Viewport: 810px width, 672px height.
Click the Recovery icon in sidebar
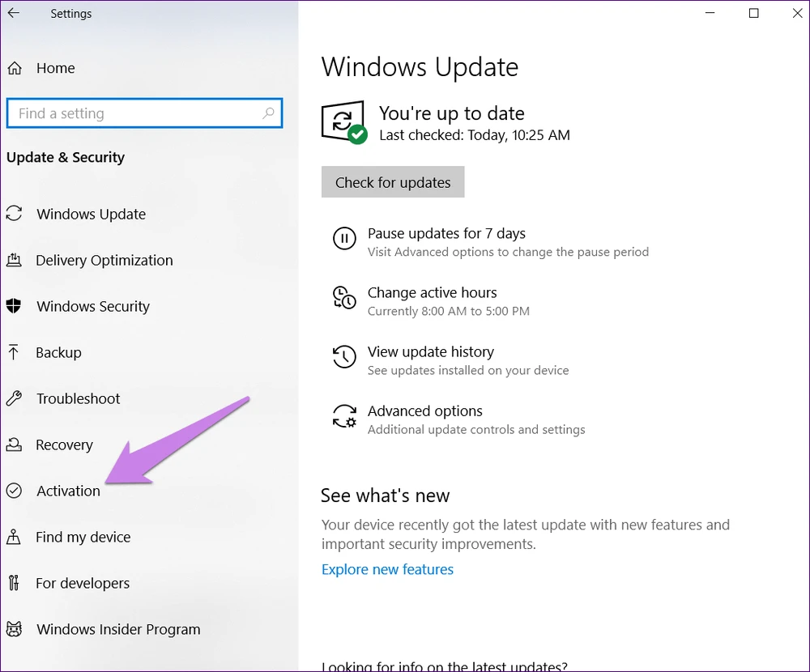(x=14, y=444)
